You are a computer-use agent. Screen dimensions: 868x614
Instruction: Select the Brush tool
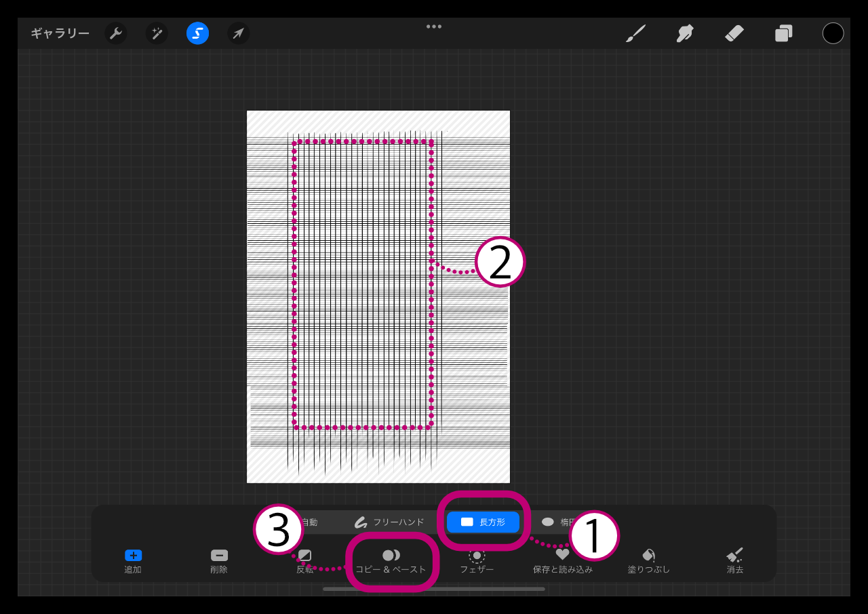click(635, 33)
